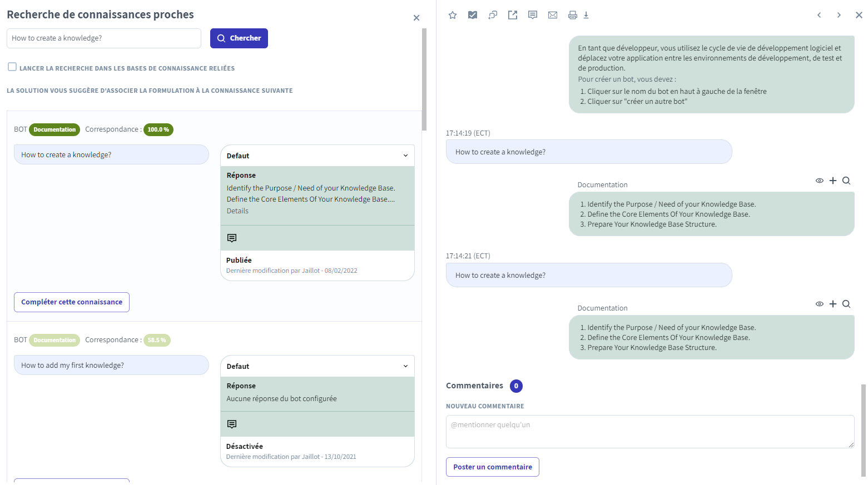This screenshot has height=485, width=868.
Task: Enable search in linked knowledge bases checkbox
Action: (12, 67)
